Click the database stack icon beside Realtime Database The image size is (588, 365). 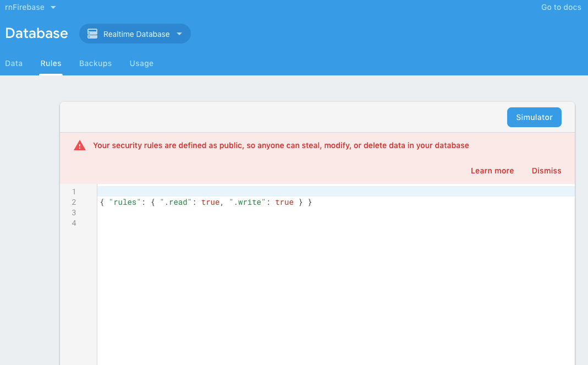click(x=92, y=34)
